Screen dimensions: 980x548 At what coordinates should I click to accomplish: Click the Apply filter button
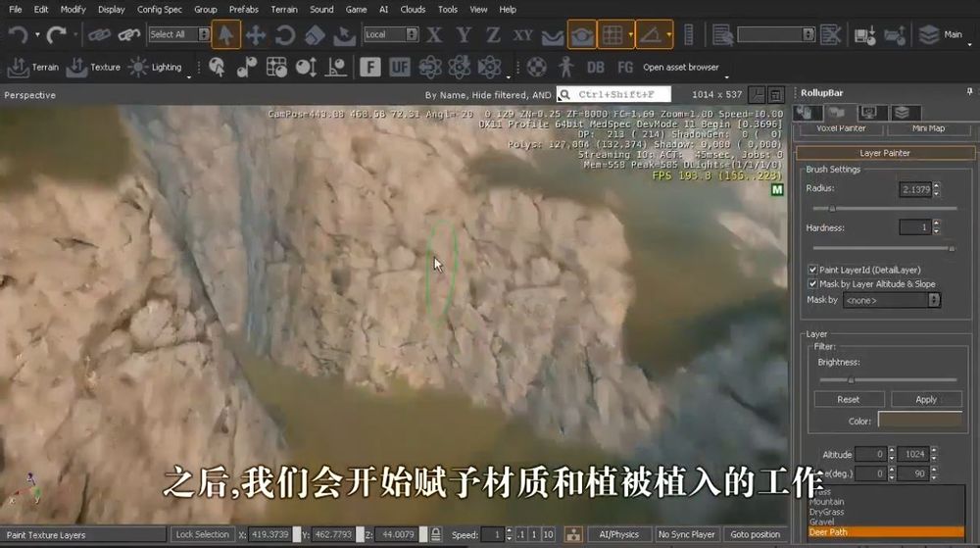(x=926, y=399)
